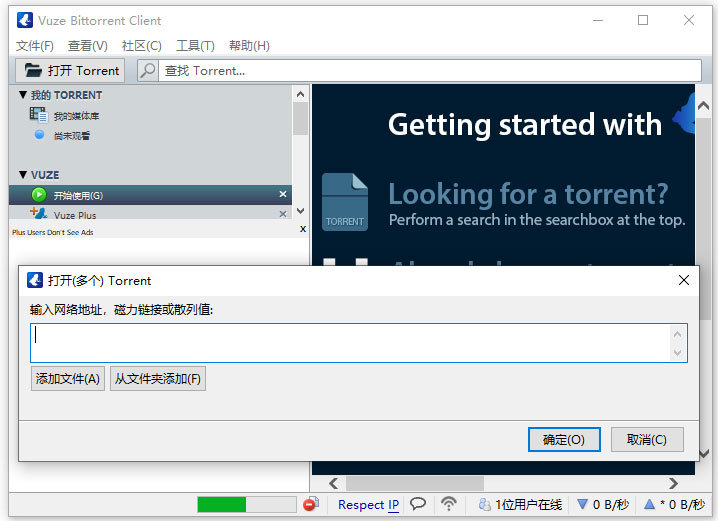This screenshot has width=718, height=521.
Task: Click the 打开 Torrent toolbar button
Action: coord(70,71)
